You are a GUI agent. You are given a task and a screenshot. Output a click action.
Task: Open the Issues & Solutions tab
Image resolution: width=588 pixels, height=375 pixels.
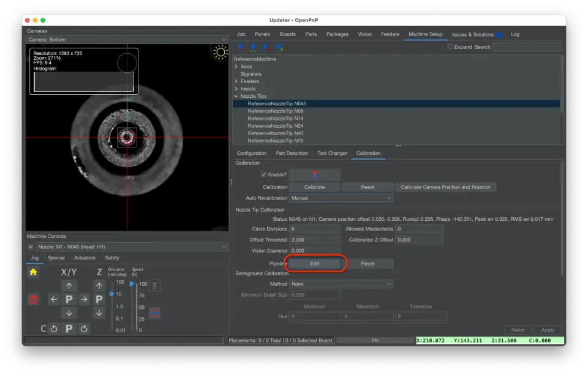473,34
